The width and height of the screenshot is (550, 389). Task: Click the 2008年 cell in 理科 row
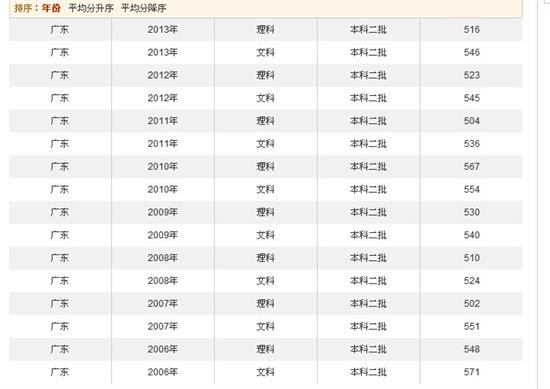pos(163,258)
